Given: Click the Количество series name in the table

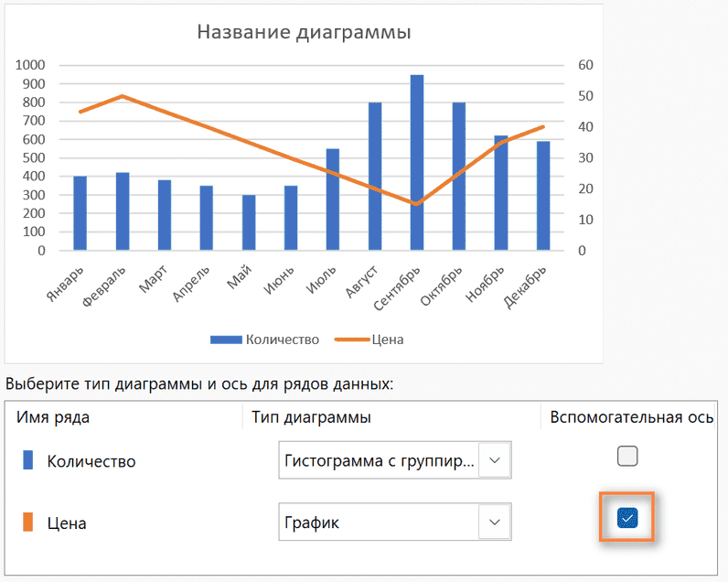Looking at the screenshot, I should [91, 461].
